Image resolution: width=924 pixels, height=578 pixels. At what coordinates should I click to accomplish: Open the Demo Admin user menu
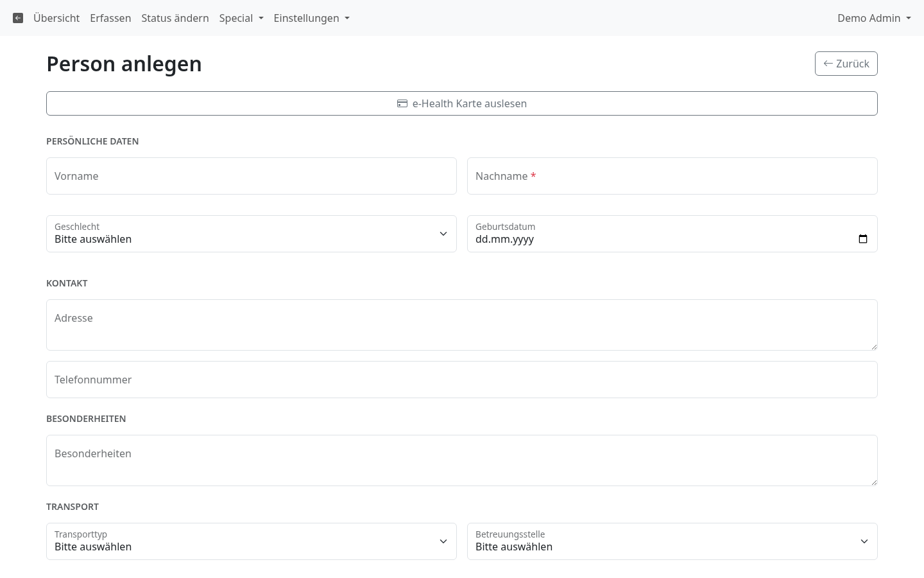click(x=874, y=18)
